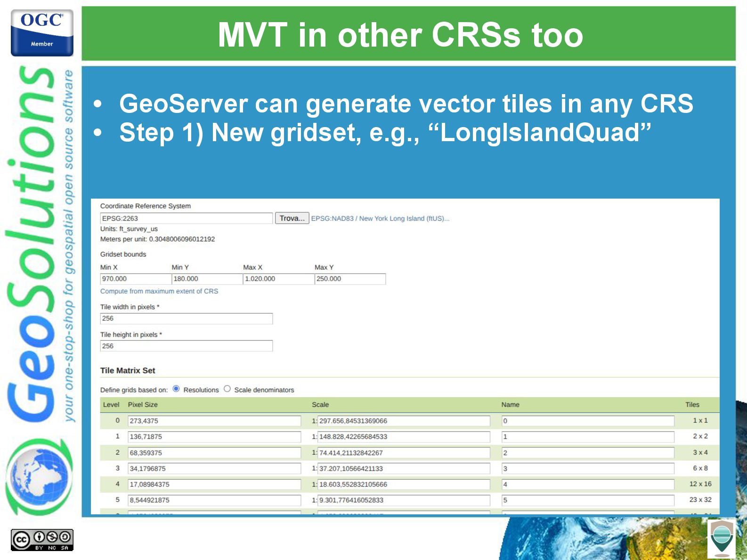Screen dimensions: 747x560
Task: Click the EPSG:2263 CRS input field
Action: 187,218
